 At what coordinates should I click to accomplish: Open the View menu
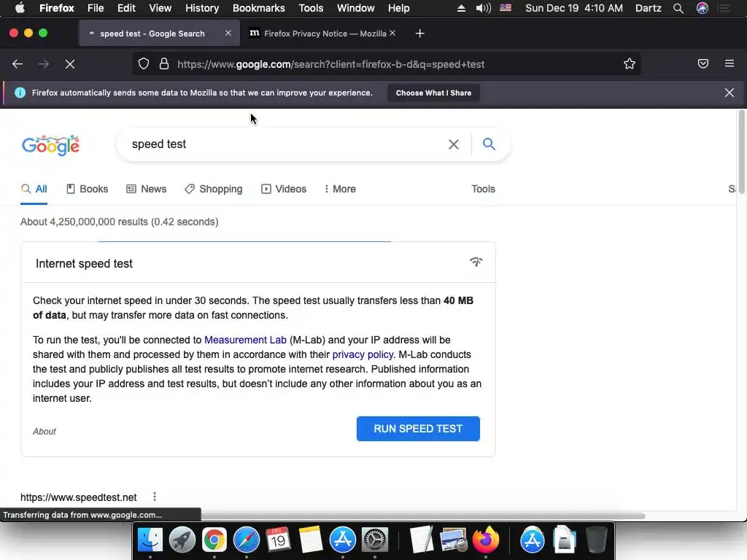[160, 8]
